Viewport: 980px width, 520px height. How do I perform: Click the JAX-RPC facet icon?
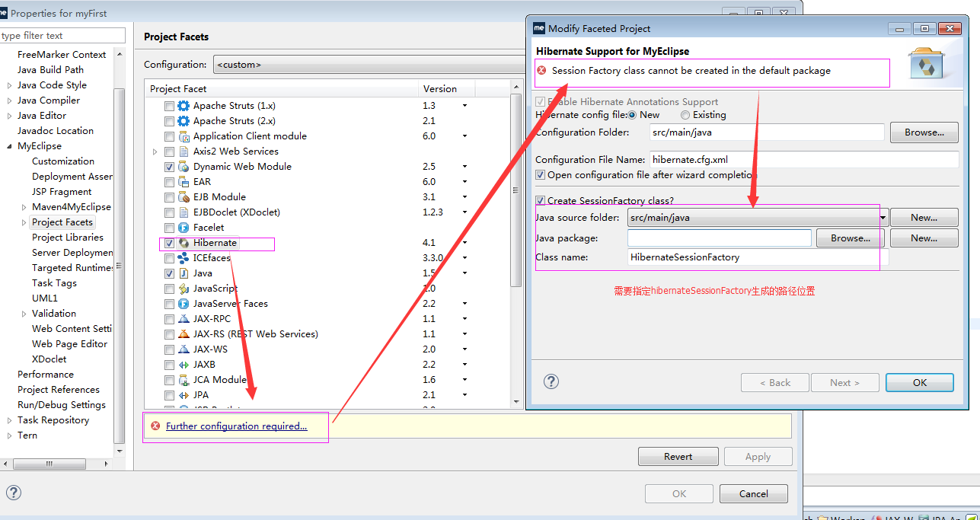point(184,319)
